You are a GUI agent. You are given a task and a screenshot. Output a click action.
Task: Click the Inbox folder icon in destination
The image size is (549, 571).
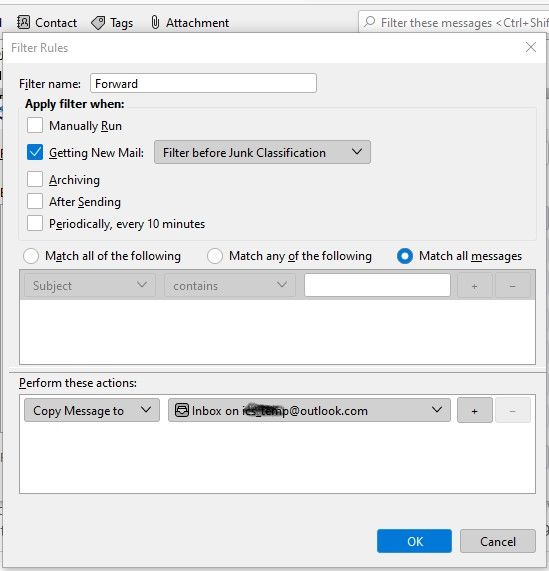[182, 410]
